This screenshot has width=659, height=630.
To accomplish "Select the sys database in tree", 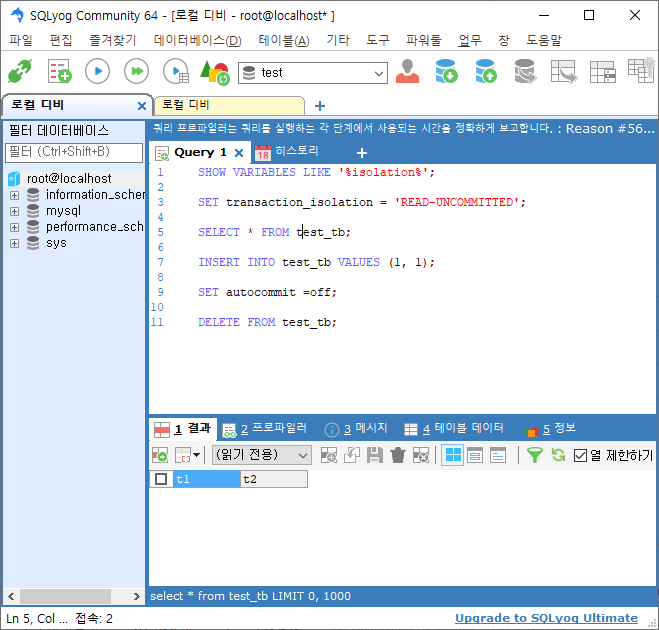I will coord(56,243).
